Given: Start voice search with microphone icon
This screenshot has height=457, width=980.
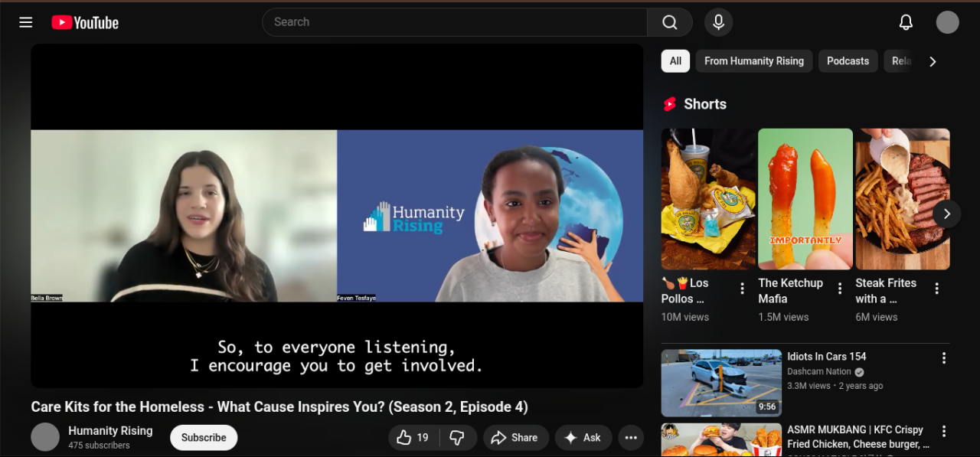Looking at the screenshot, I should click(x=718, y=22).
